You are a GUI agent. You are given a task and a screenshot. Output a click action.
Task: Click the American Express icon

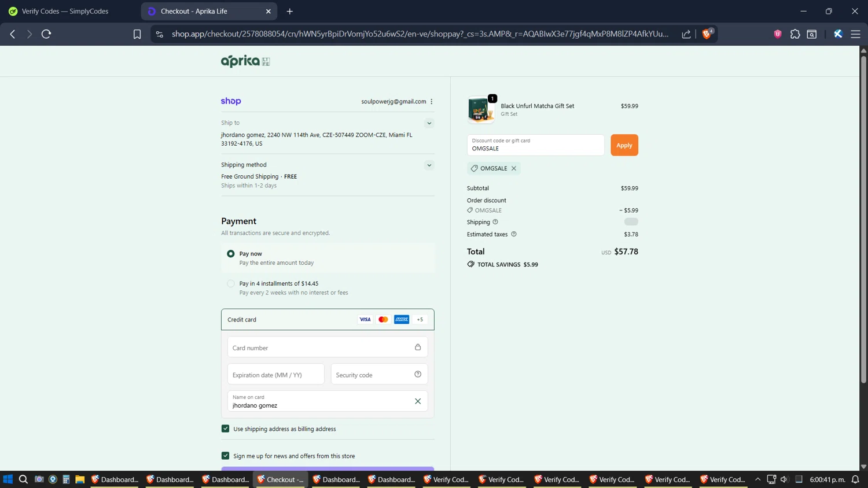[x=402, y=319]
